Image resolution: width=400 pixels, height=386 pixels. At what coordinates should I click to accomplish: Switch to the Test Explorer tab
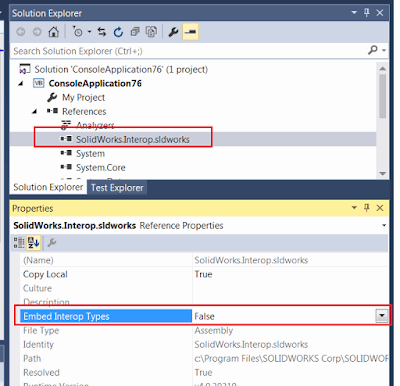click(117, 188)
